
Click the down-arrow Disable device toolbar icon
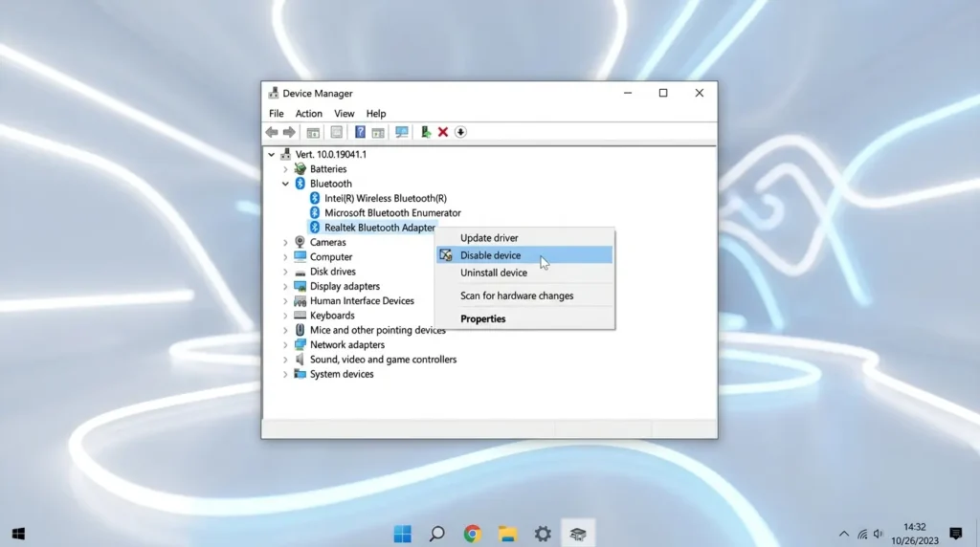pos(460,132)
